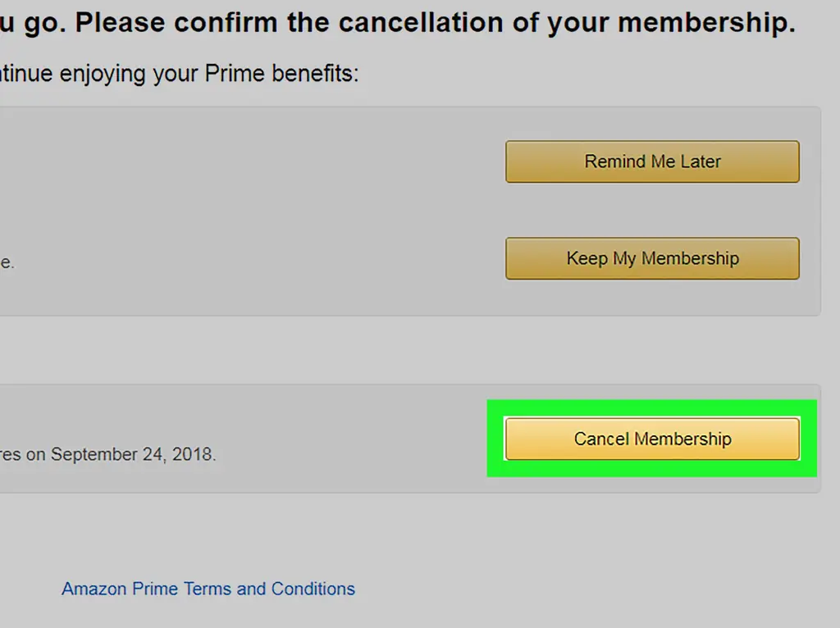Click the second gold button in the benefits panel
840x628 pixels.
point(652,258)
